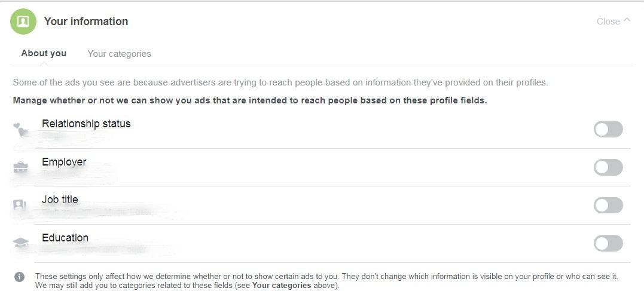
Task: Collapse the section with the Close chevron
Action: tap(627, 20)
